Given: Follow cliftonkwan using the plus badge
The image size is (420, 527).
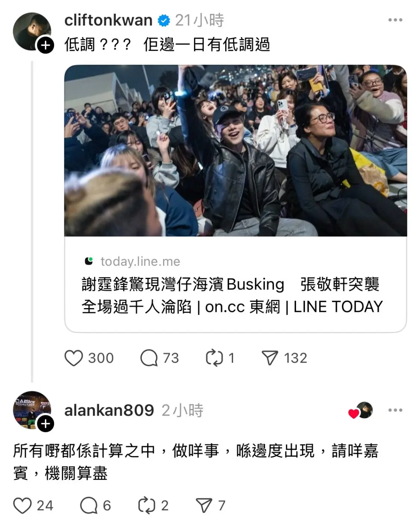Looking at the screenshot, I should tap(45, 45).
